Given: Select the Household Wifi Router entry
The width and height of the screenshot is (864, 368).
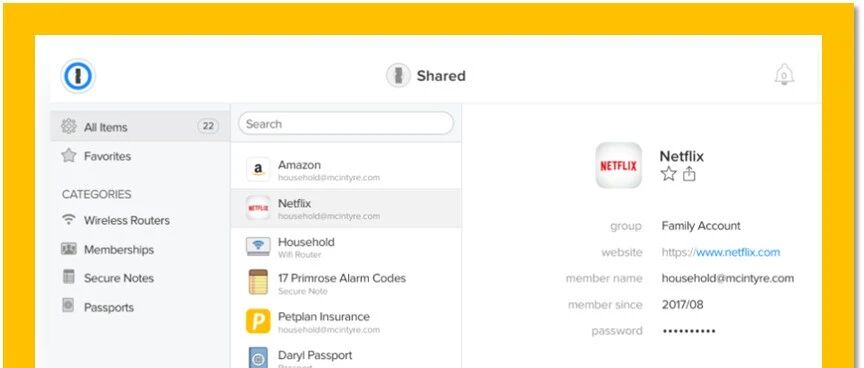Looking at the screenshot, I should pos(346,247).
